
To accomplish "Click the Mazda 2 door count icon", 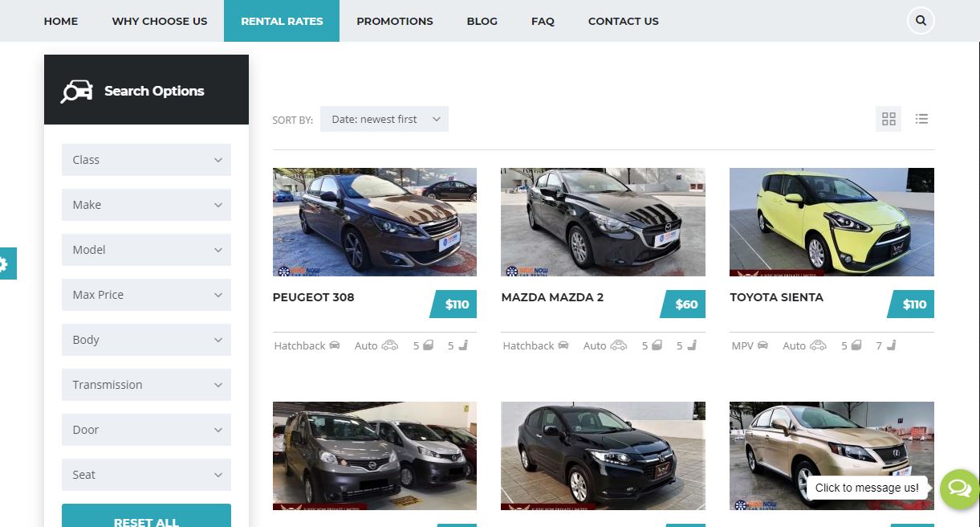I will pyautogui.click(x=657, y=345).
